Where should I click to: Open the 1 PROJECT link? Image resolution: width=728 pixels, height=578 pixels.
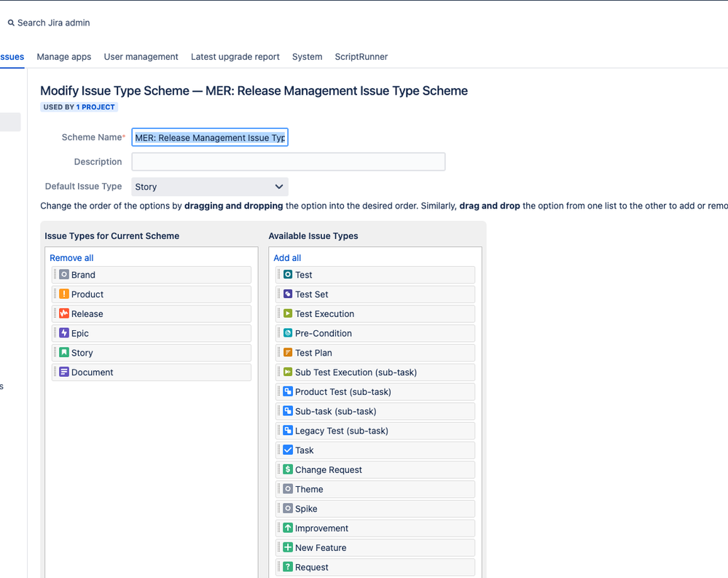coord(95,106)
